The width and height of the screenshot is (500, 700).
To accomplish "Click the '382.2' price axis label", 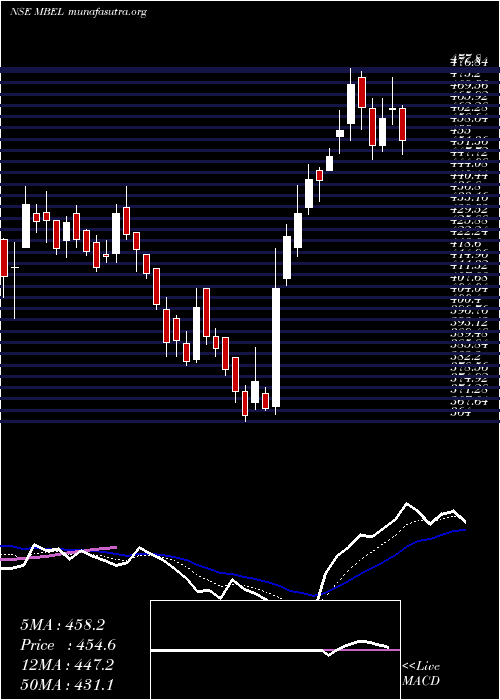I will [x=465, y=357].
